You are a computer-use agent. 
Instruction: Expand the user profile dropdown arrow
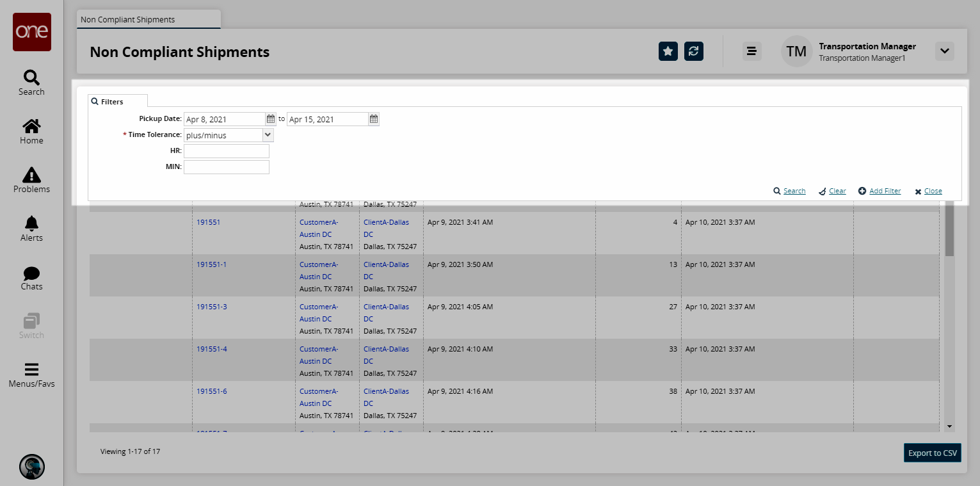tap(945, 51)
